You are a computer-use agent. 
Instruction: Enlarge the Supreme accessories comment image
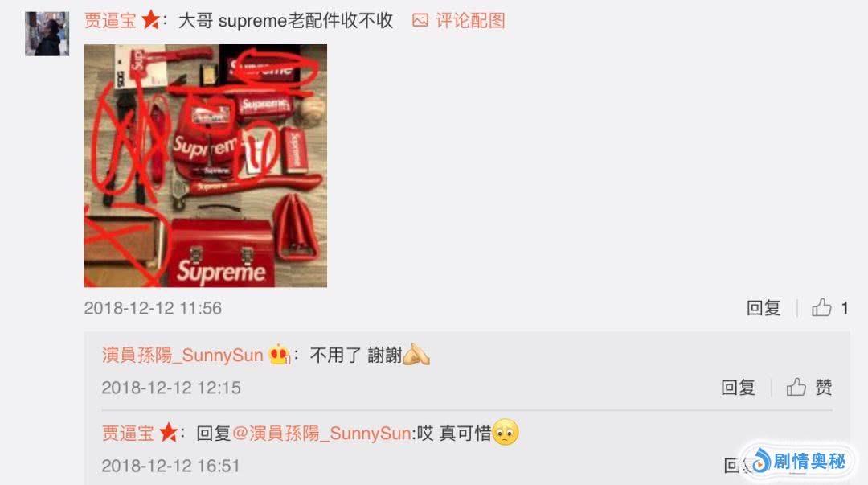(206, 166)
